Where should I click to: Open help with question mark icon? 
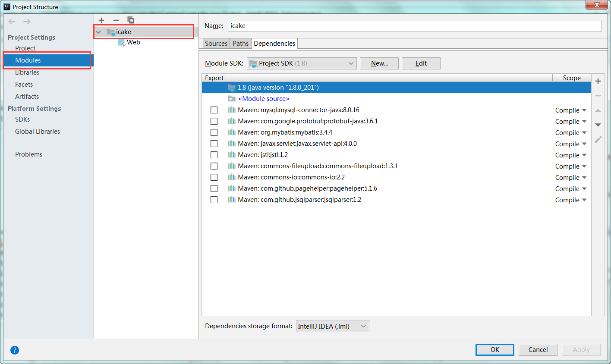pos(15,350)
